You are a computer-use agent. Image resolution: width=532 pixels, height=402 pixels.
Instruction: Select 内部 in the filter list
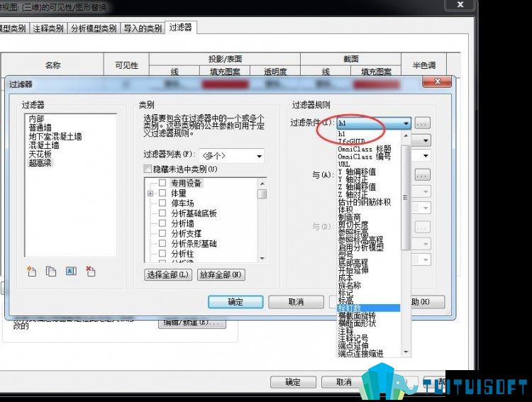(36, 118)
